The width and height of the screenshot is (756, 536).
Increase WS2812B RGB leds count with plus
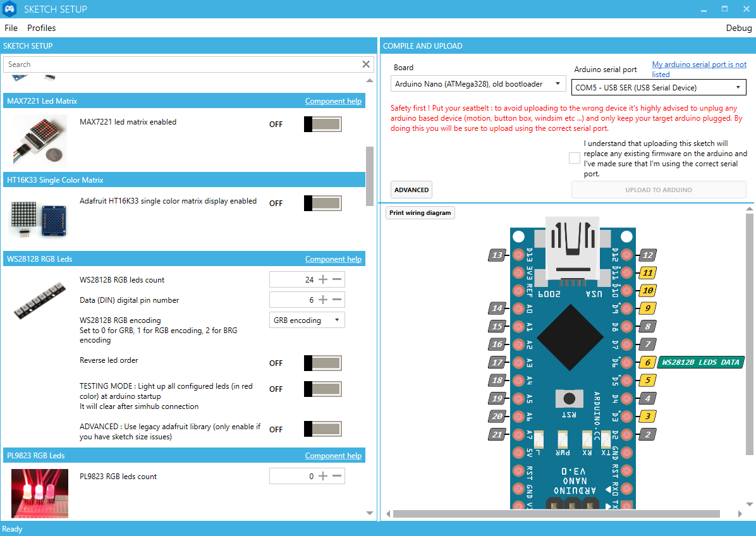[x=323, y=279]
